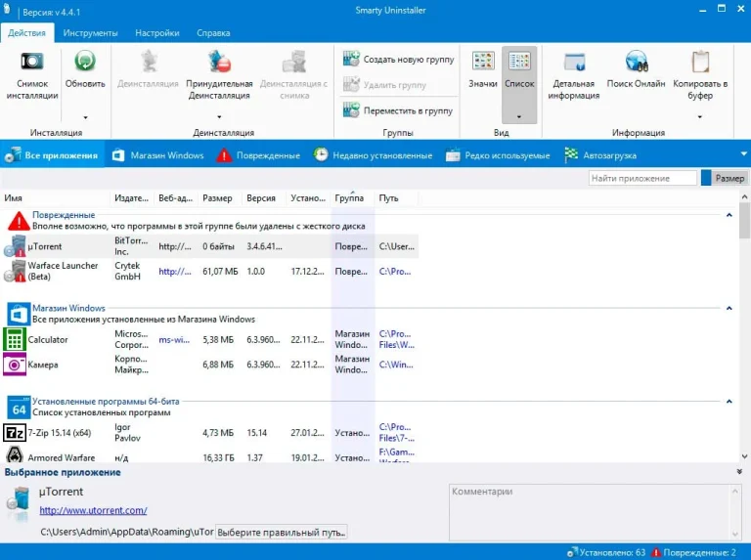Click Igor Pavlov publisher cell
Image resolution: width=751 pixels, height=560 pixels.
pos(127,433)
